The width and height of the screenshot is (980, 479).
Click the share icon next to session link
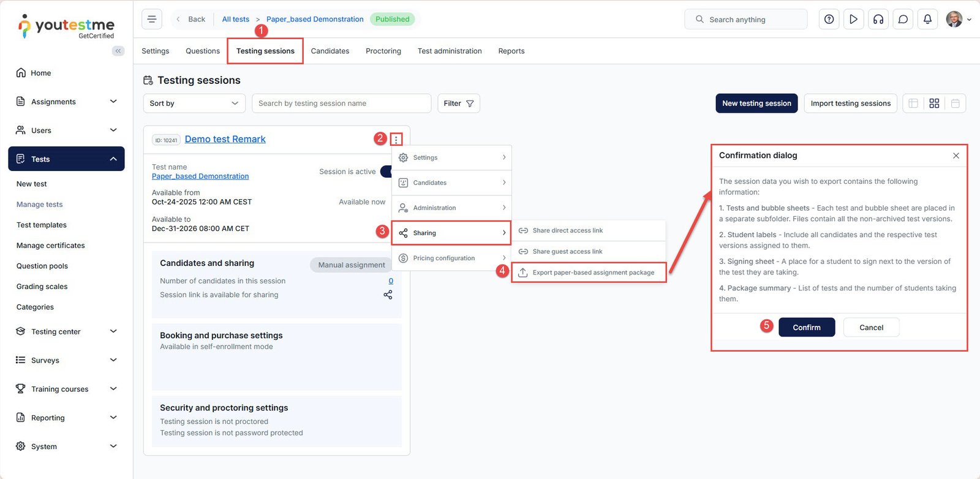388,295
